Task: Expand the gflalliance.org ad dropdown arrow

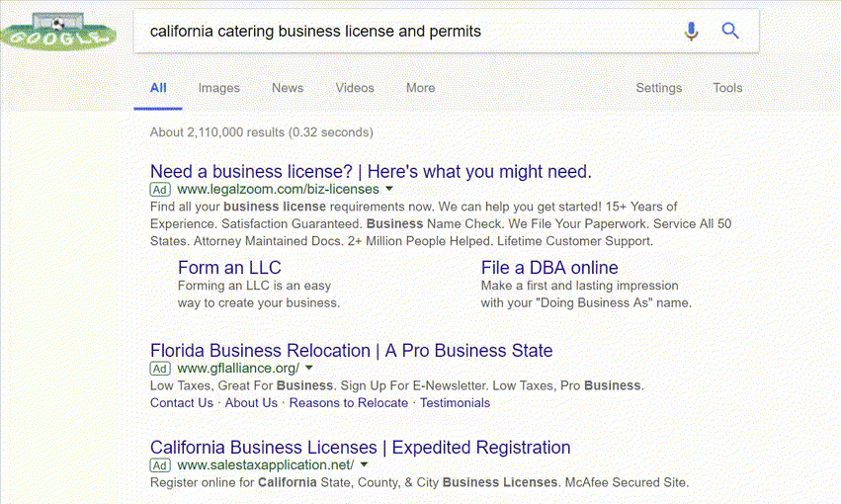Action: pos(309,369)
